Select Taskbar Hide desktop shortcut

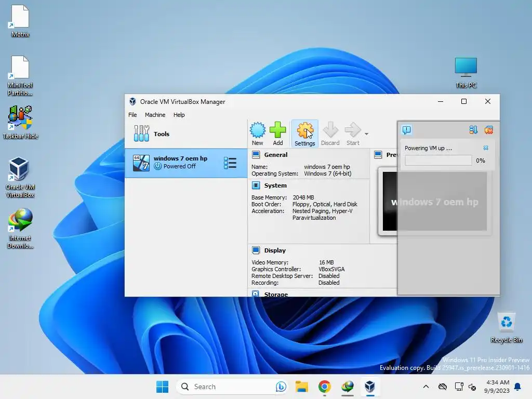[20, 123]
